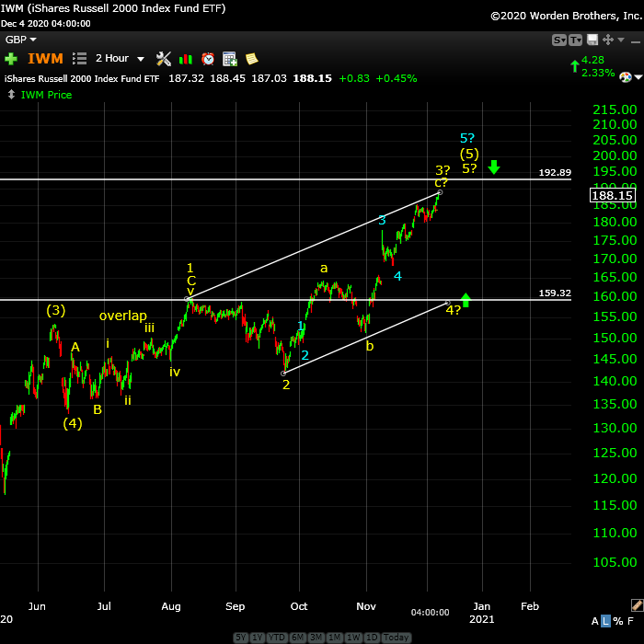Set chart range to 1D

(372, 637)
